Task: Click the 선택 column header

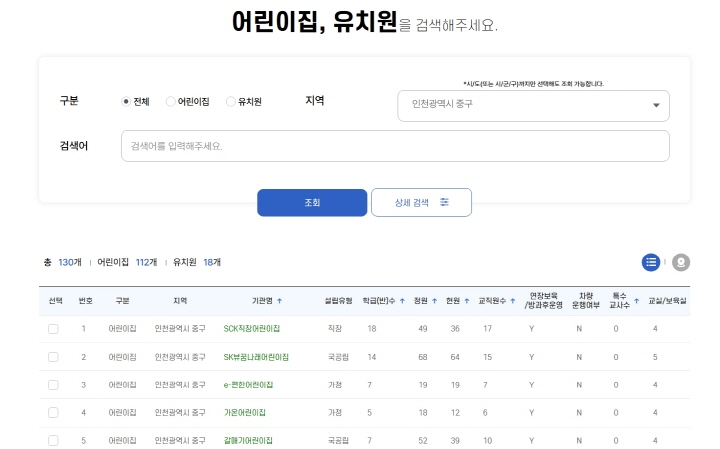Action: [x=56, y=301]
